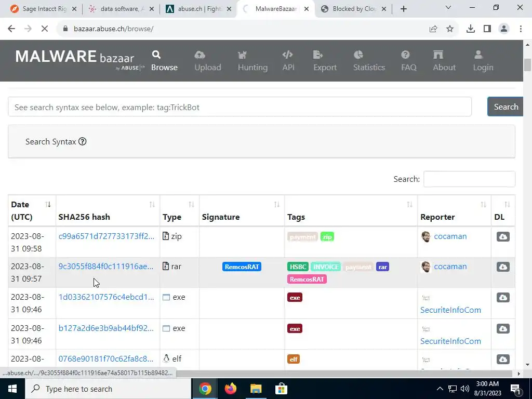Click the Search Syntax help icon

tap(83, 141)
